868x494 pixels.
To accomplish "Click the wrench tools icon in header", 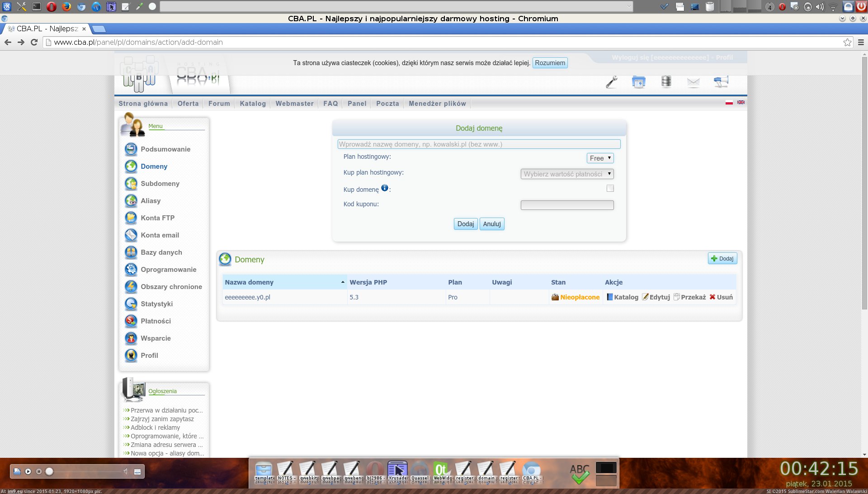I will coord(611,82).
